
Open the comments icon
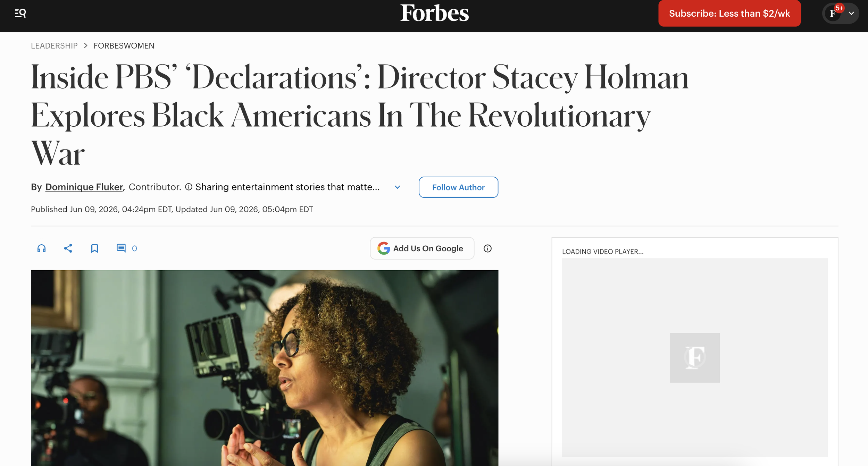(x=121, y=248)
